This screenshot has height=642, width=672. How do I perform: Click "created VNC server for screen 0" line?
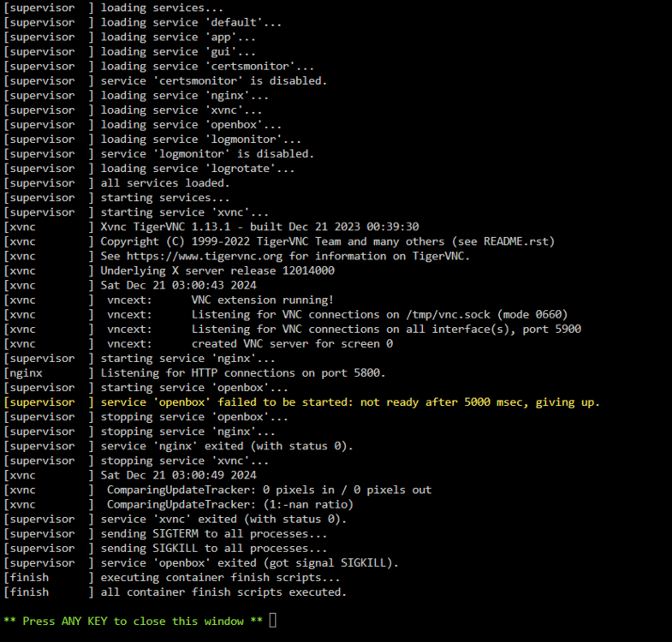tap(198, 343)
